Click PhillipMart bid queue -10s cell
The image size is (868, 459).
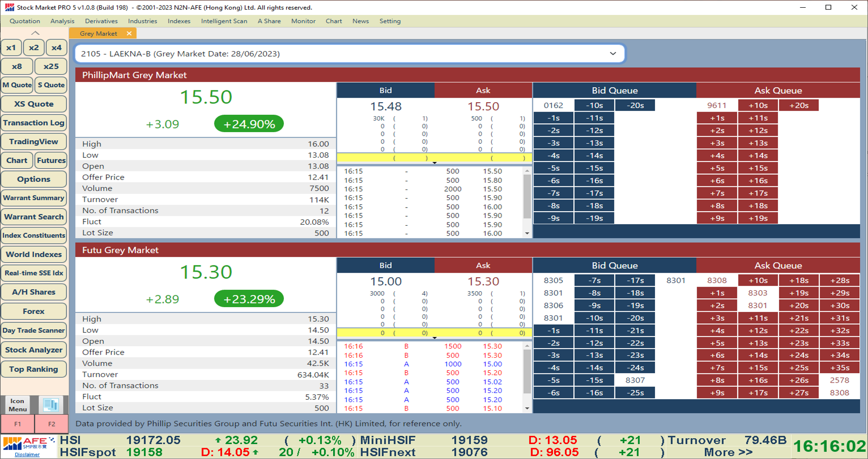point(594,105)
